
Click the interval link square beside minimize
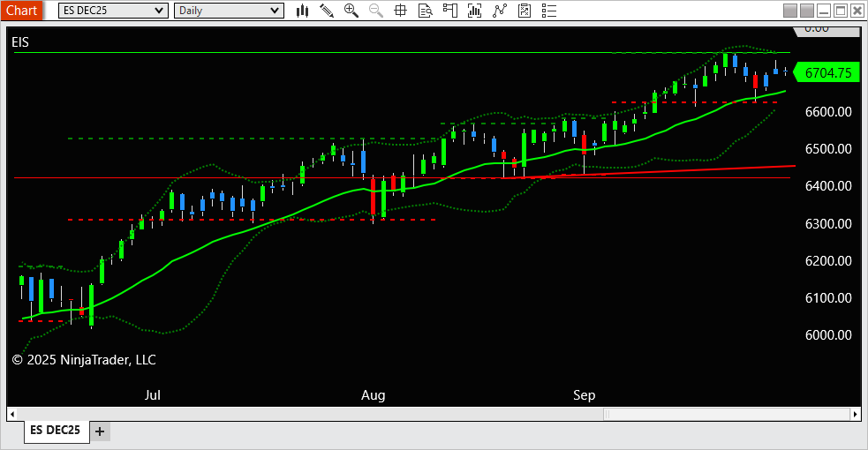coord(807,11)
